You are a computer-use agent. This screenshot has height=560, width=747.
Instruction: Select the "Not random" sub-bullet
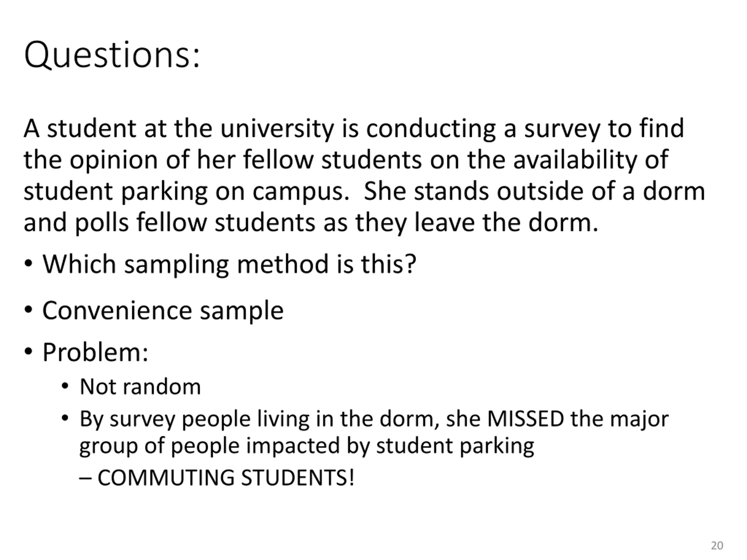point(140,386)
